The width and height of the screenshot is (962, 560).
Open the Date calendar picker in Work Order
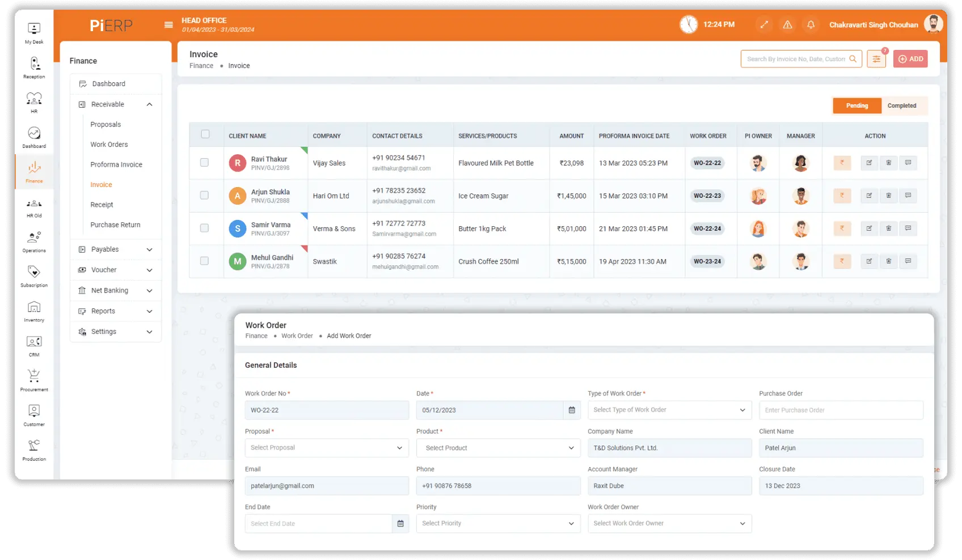pyautogui.click(x=572, y=410)
